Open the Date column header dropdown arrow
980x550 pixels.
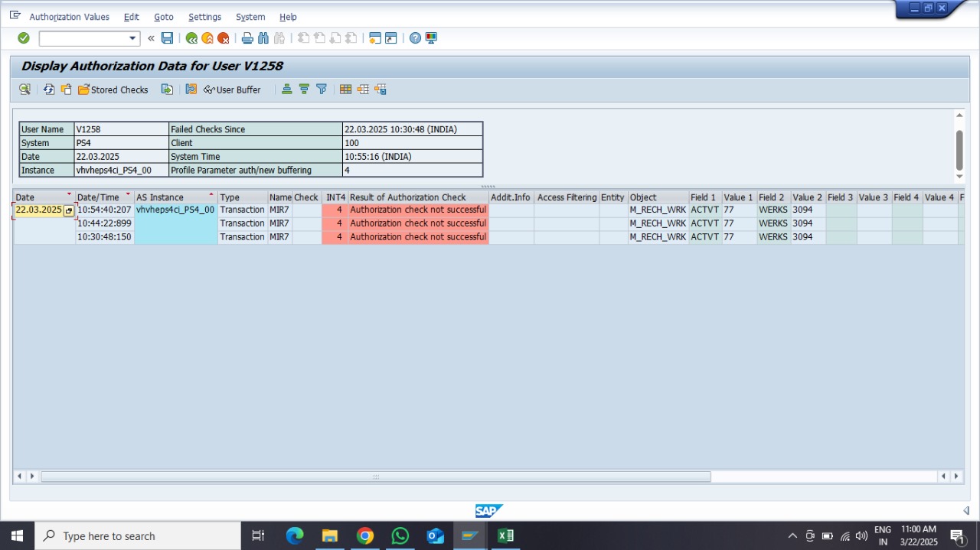tap(70, 195)
